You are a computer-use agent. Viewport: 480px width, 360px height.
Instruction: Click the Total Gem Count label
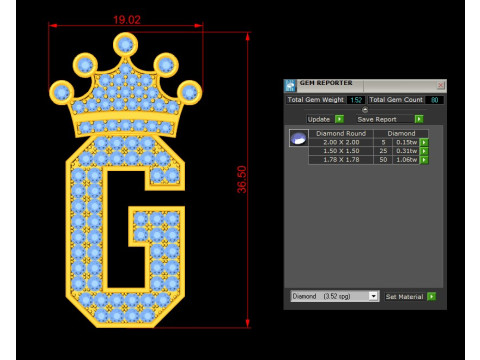coord(396,100)
